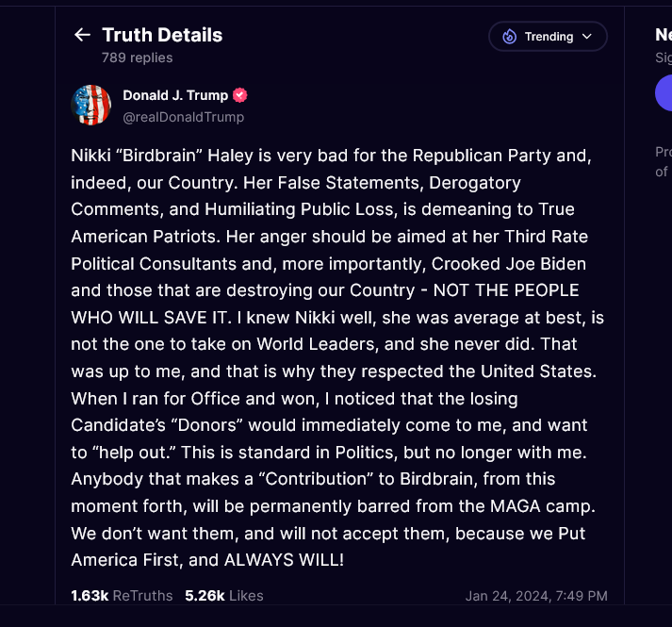Click the back arrow beside Truth Details

[x=82, y=35]
